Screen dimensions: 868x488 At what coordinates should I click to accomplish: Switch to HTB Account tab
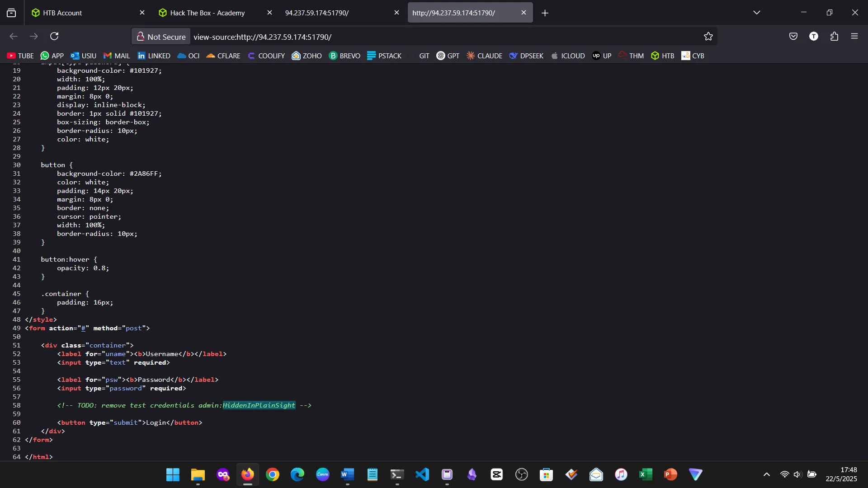62,13
